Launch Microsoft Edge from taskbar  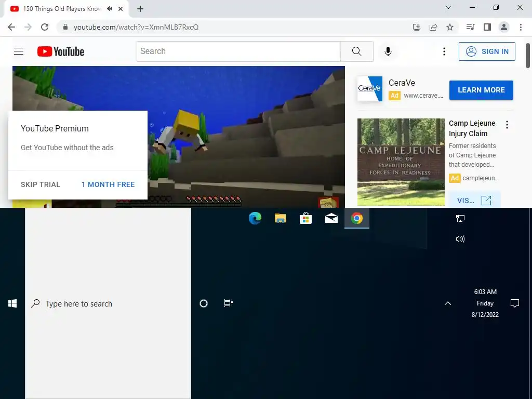click(x=255, y=218)
